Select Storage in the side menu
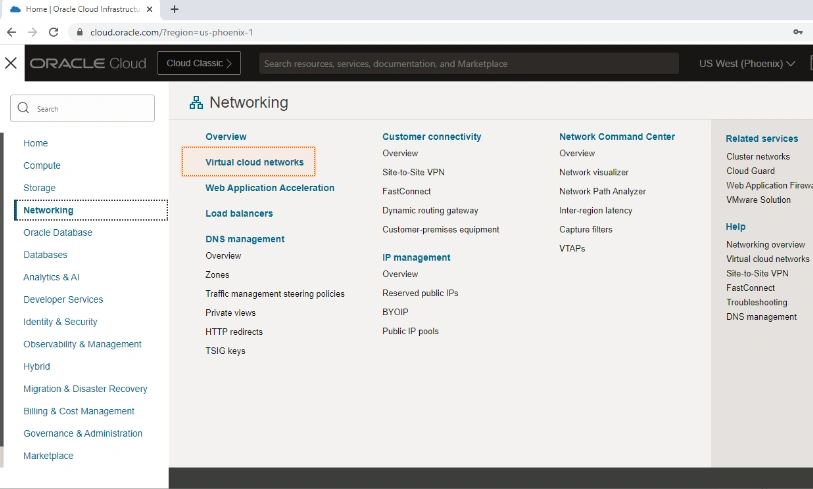Viewport: 813px width, 489px height. [x=39, y=188]
